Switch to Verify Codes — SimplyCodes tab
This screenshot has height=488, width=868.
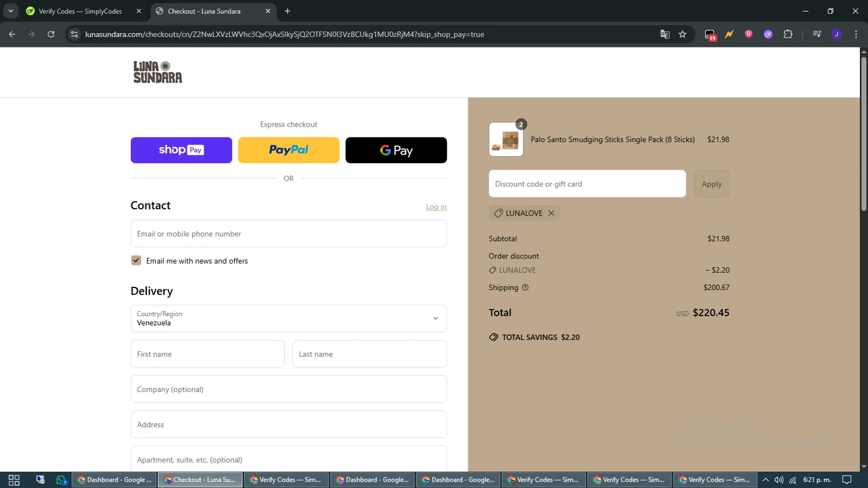coord(80,11)
